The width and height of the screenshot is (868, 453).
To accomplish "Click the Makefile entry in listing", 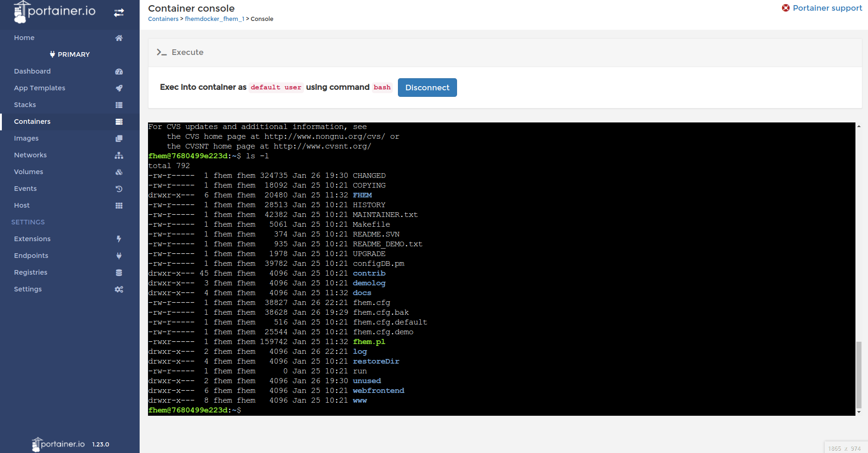I will point(371,224).
